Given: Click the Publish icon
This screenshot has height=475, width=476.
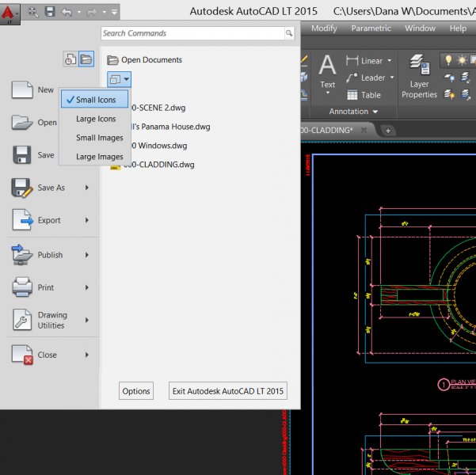Looking at the screenshot, I should coord(22,255).
